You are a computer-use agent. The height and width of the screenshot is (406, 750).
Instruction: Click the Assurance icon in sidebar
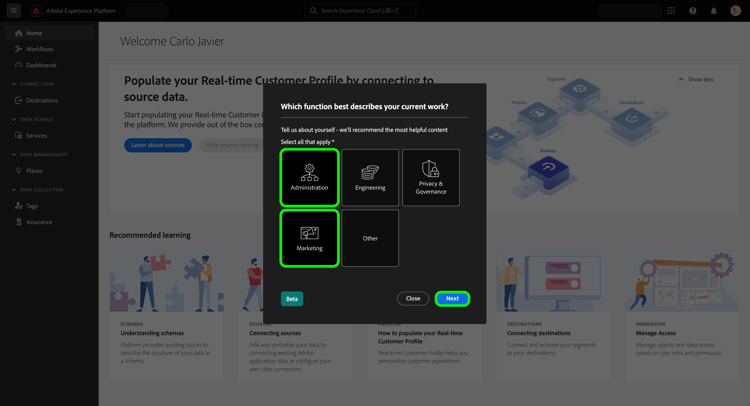(19, 222)
